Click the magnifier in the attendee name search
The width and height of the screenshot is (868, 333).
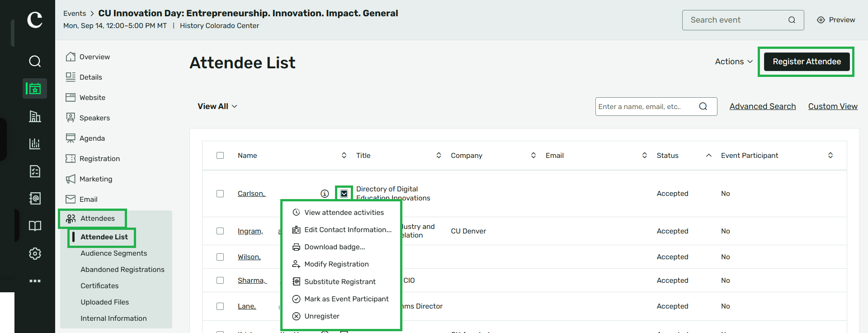pyautogui.click(x=703, y=106)
